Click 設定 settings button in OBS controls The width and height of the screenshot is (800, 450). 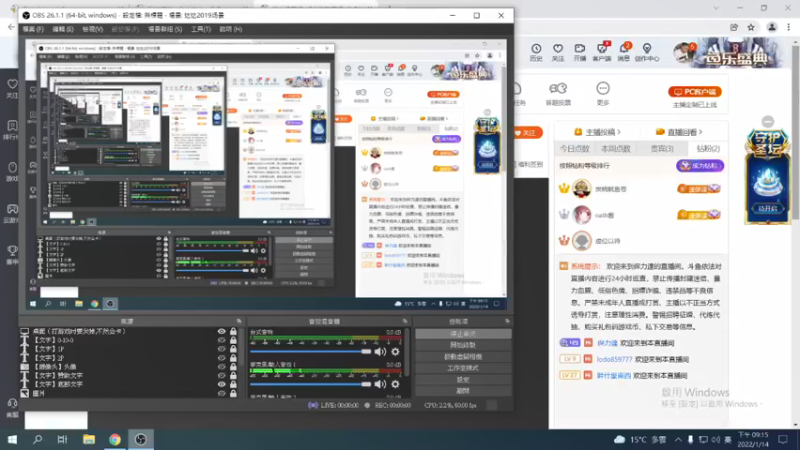pyautogui.click(x=463, y=380)
